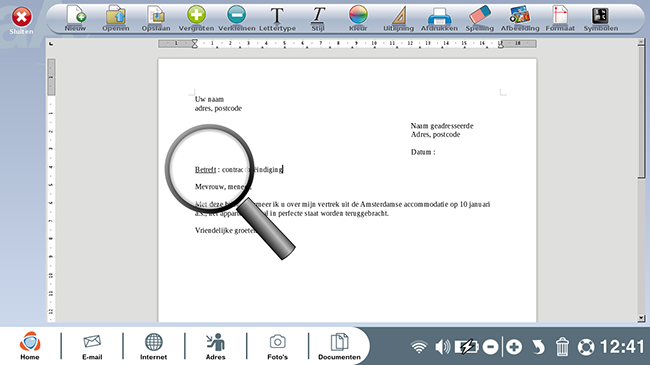Viewport: 650px width, 365px height.
Task: Open the Formaat page settings
Action: [560, 19]
